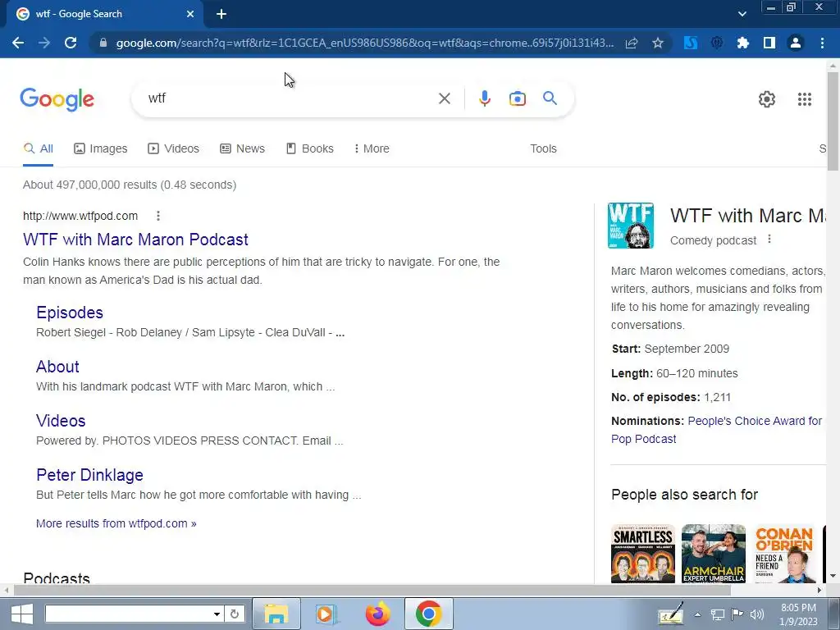Open the Windows Start menu

coord(21,614)
